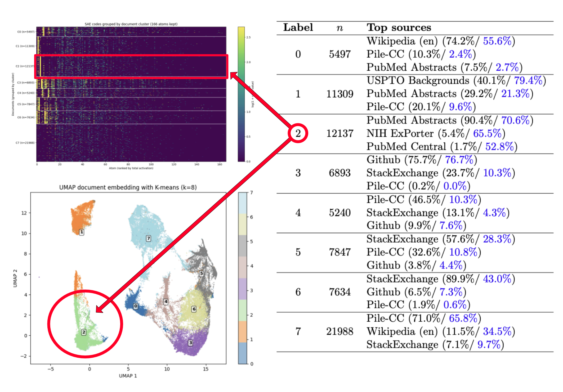Image resolution: width=563 pixels, height=392 pixels.
Task: Click the 'PubMed Central (1.7%/ 52.8%)' source line
Action: (442, 147)
